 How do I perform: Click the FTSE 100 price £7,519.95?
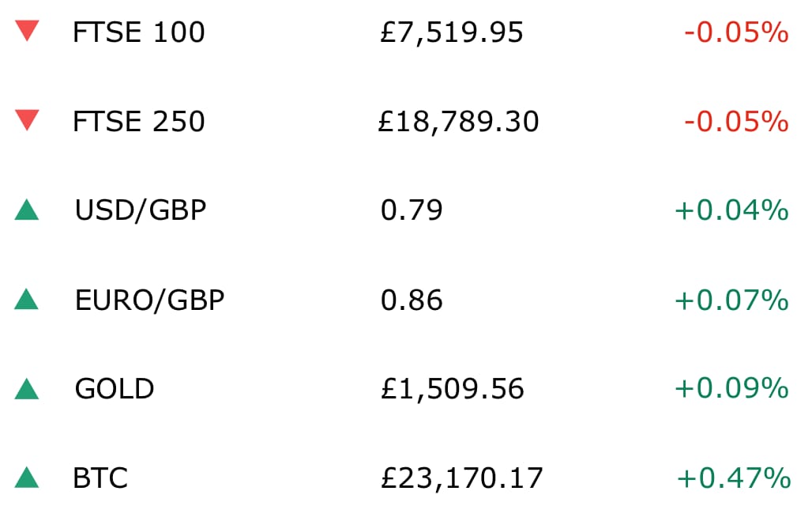[452, 32]
